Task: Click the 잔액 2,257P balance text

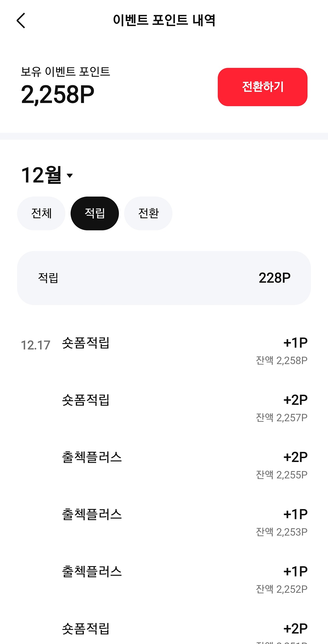Action: 282,418
